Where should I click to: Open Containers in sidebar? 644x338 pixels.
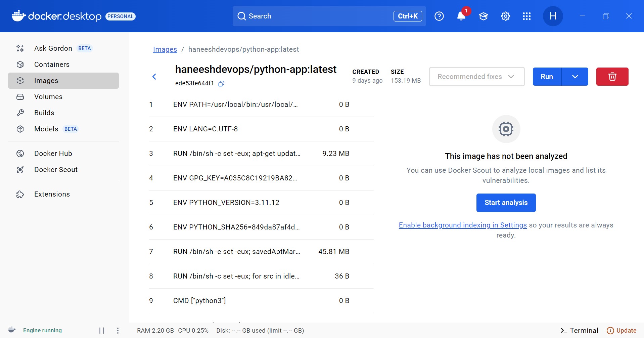tap(63, 65)
